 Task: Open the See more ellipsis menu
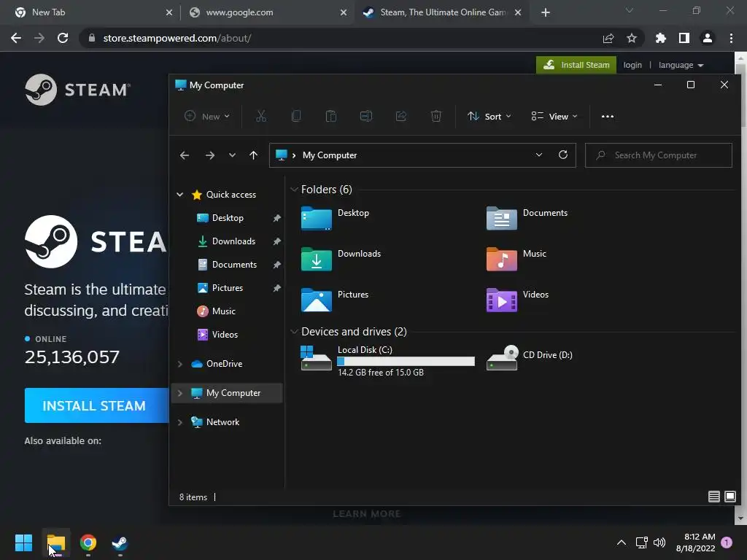(x=608, y=116)
